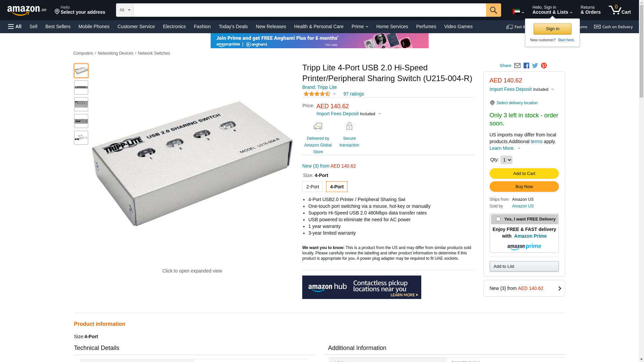
Task: Share product on Pinterest icon
Action: click(544, 66)
